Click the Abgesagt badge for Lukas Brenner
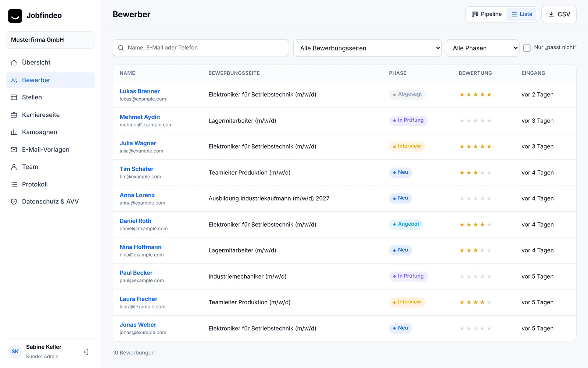 (x=407, y=94)
